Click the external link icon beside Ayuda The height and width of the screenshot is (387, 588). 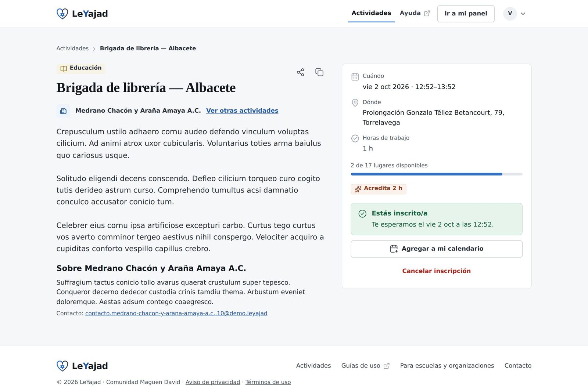coord(427,14)
